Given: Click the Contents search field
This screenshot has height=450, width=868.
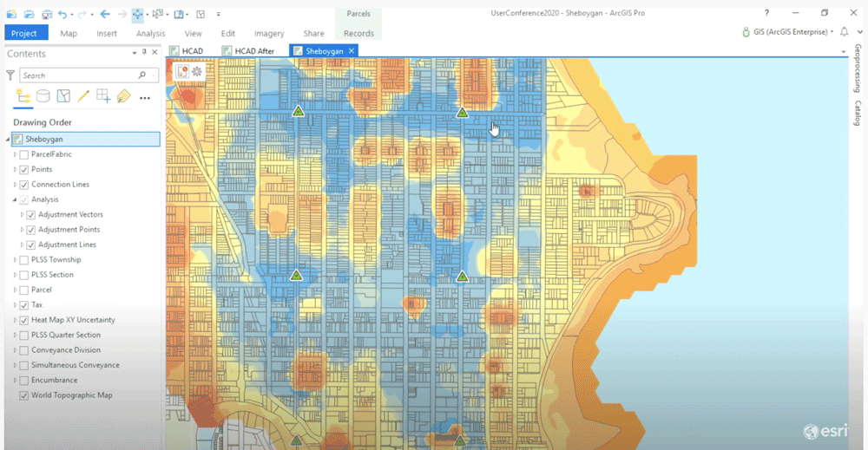Looking at the screenshot, I should coord(89,75).
